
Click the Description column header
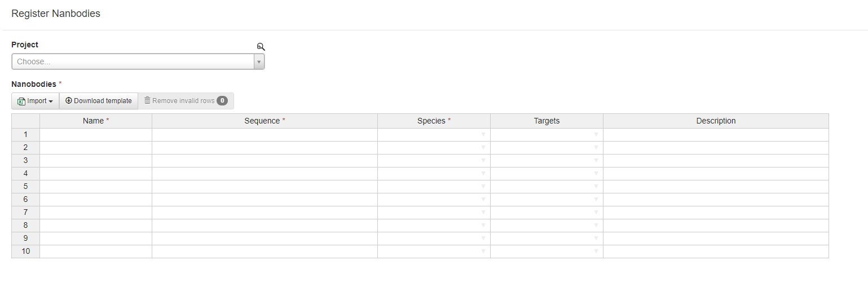716,121
